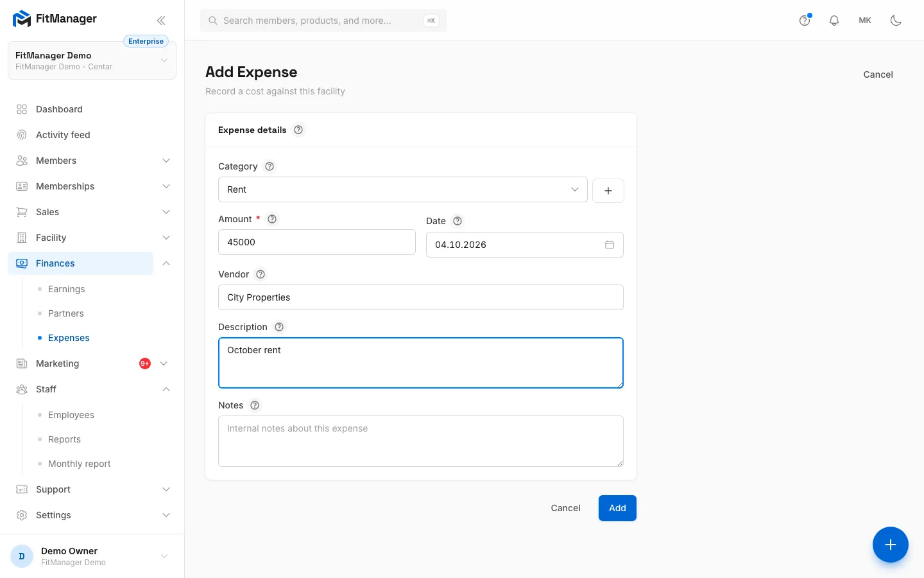The width and height of the screenshot is (924, 578).
Task: Show help for the Notes field
Action: (255, 405)
